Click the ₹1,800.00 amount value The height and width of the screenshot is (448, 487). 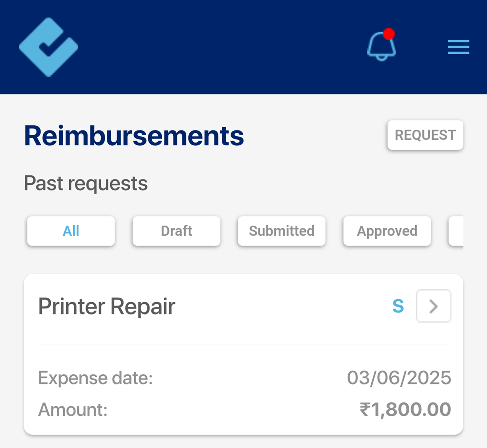(405, 409)
